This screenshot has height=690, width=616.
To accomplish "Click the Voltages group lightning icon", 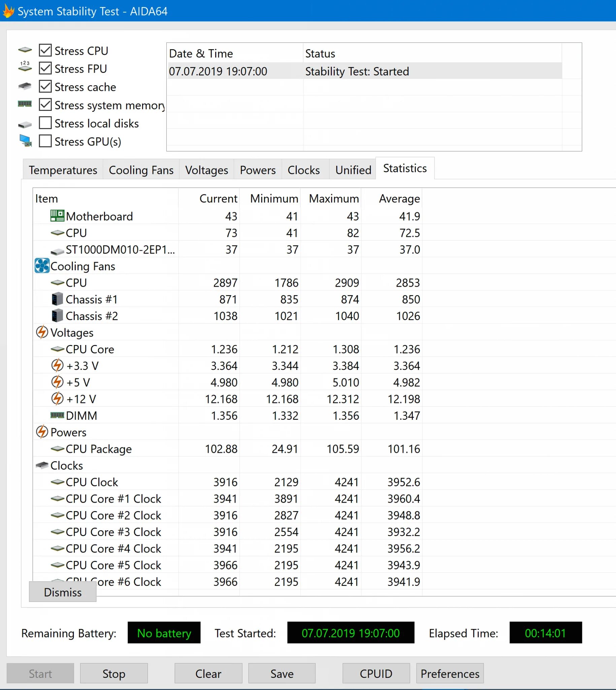I will (x=42, y=332).
